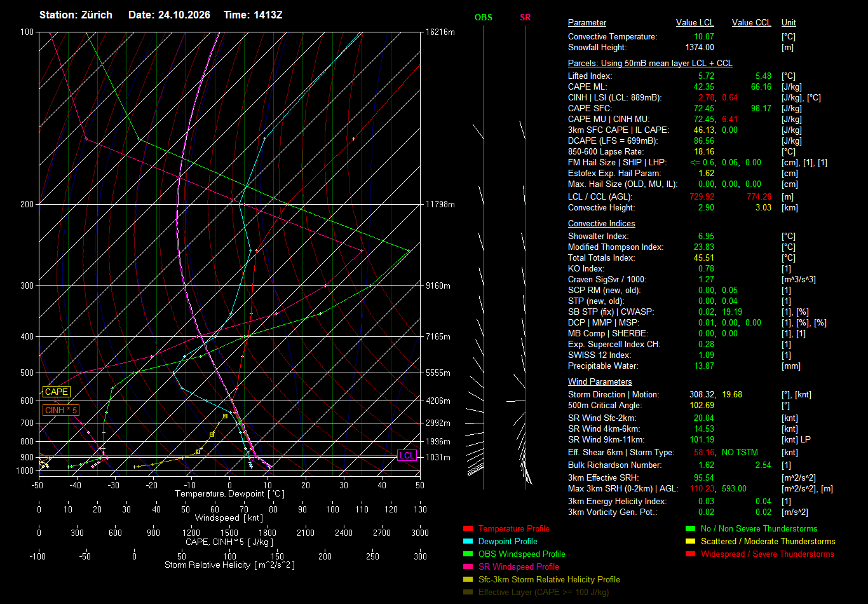Click the 500m Critical Angle value 102.69
The height and width of the screenshot is (604, 868).
(702, 406)
